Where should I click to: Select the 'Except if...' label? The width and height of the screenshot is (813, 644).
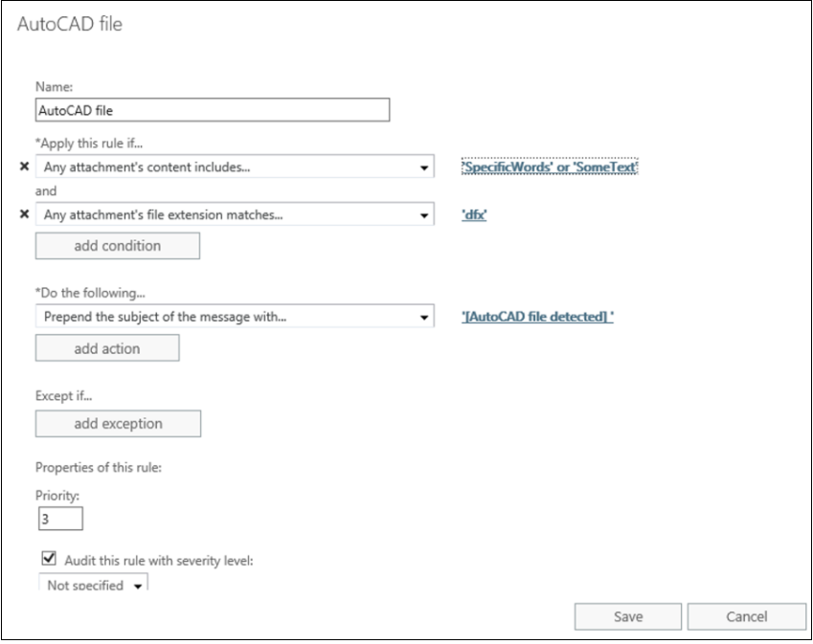click(64, 396)
